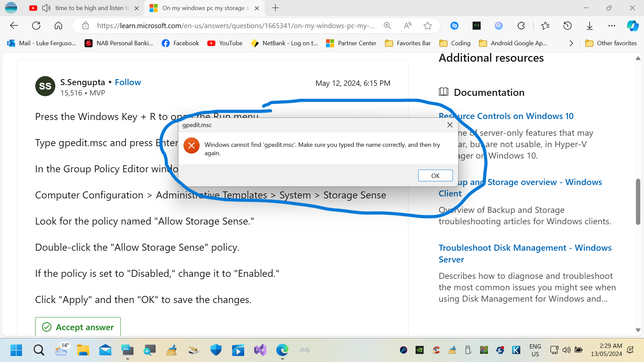Launch the Shazam extension icon
Viewport: 644px width, 362px height.
coord(455,25)
